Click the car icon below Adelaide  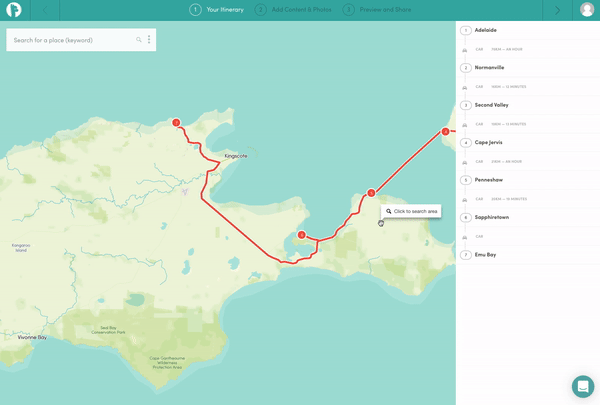click(x=465, y=49)
